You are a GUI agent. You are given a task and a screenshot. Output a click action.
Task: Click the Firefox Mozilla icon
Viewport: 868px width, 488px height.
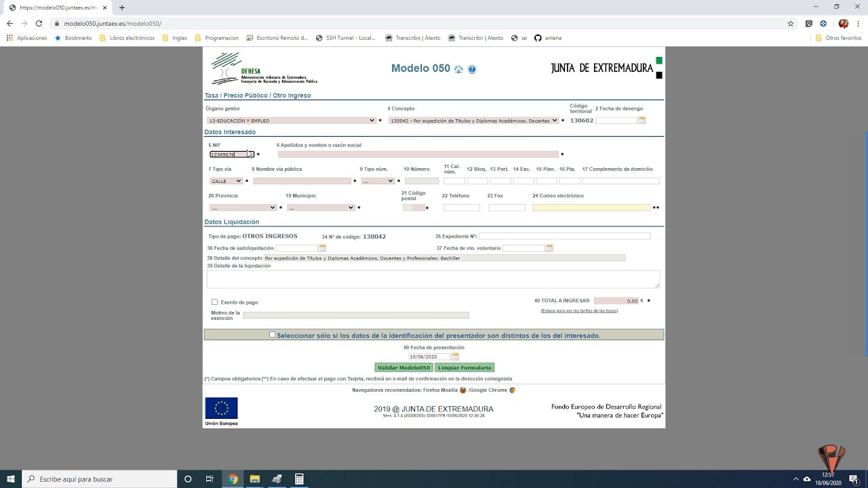click(463, 390)
